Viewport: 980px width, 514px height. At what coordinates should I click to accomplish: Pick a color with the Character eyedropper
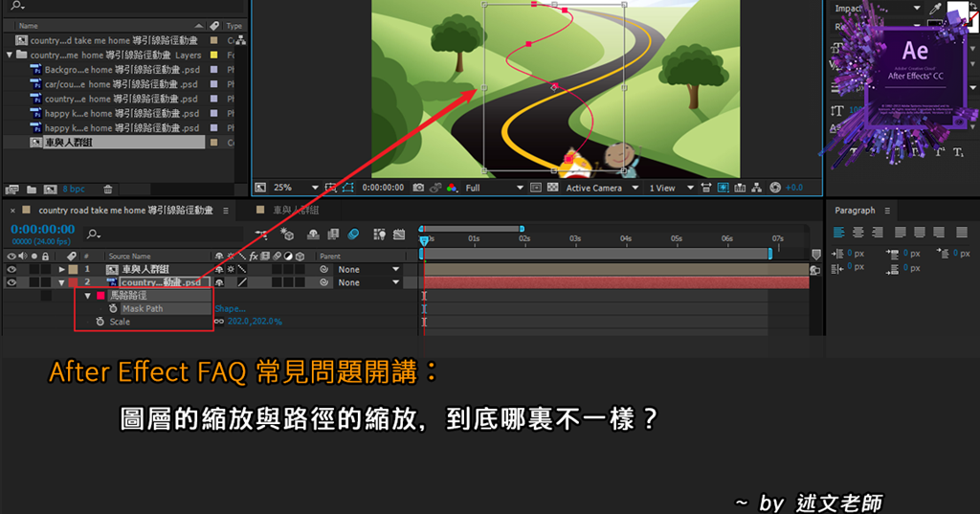pos(935,8)
